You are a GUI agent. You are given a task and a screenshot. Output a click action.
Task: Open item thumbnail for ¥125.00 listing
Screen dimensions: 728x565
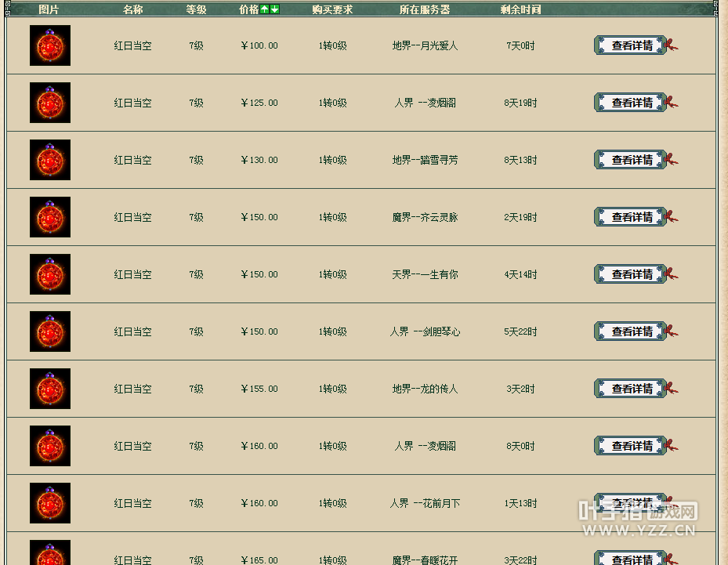point(50,103)
